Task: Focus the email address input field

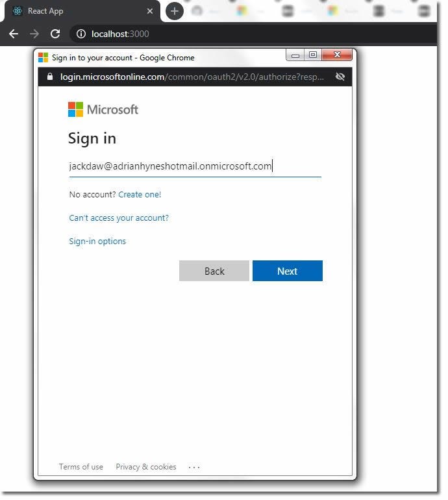Action: pyautogui.click(x=195, y=166)
